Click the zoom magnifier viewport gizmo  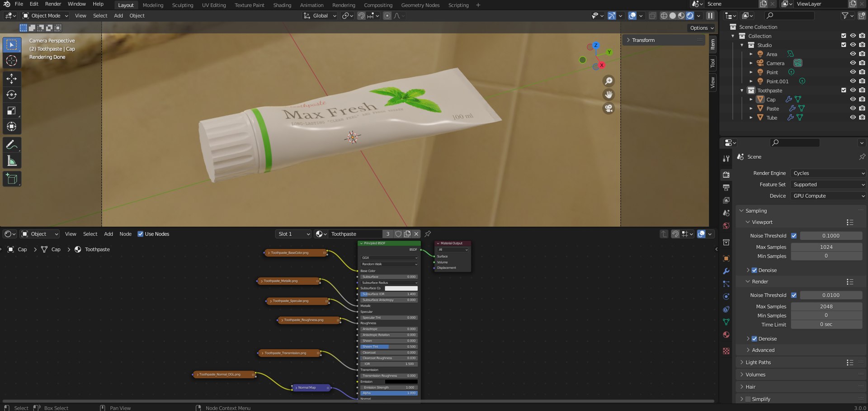(x=609, y=81)
